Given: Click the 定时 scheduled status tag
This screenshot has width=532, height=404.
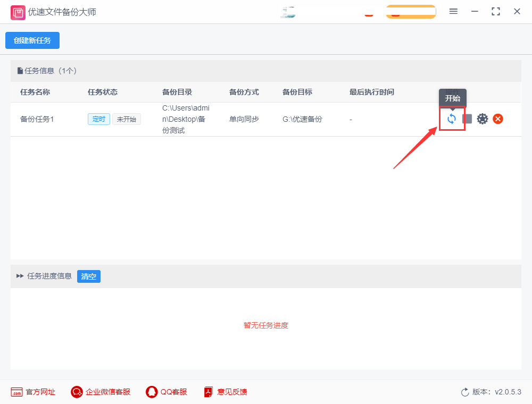Looking at the screenshot, I should tap(99, 119).
